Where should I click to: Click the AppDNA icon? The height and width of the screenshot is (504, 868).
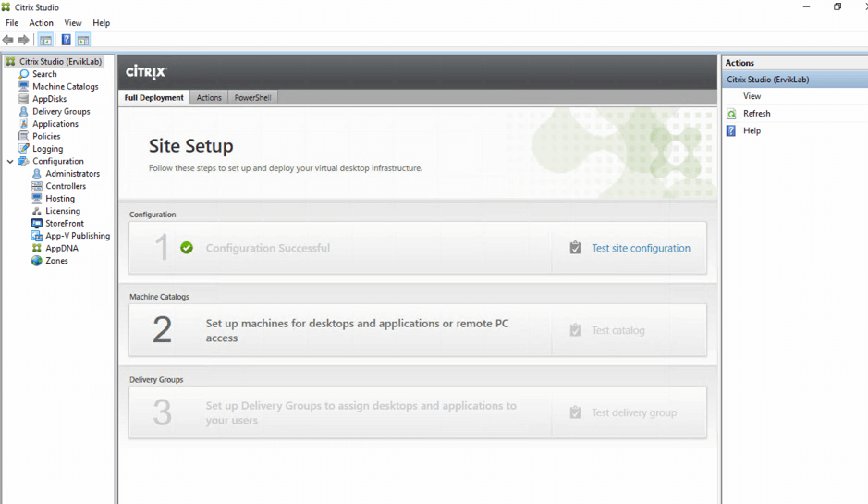pyautogui.click(x=37, y=248)
